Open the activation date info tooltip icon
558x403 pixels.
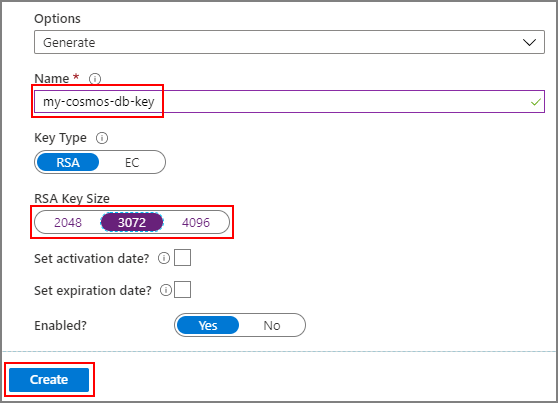164,258
